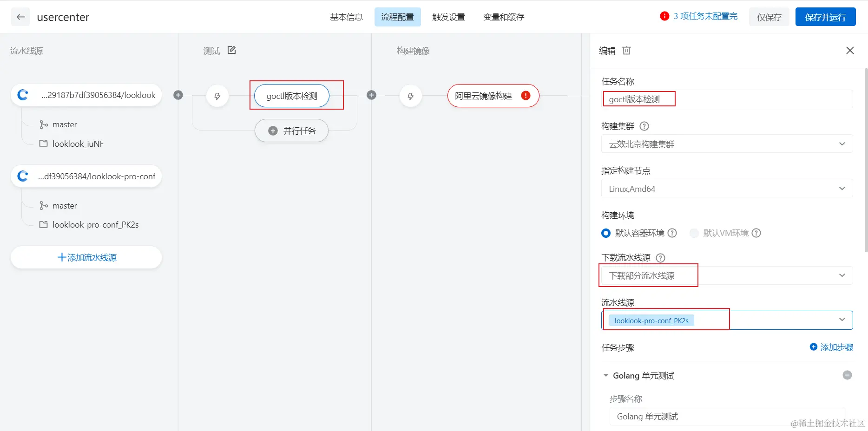
Task: Click the Codeup icon of the looklook source
Action: 23,95
